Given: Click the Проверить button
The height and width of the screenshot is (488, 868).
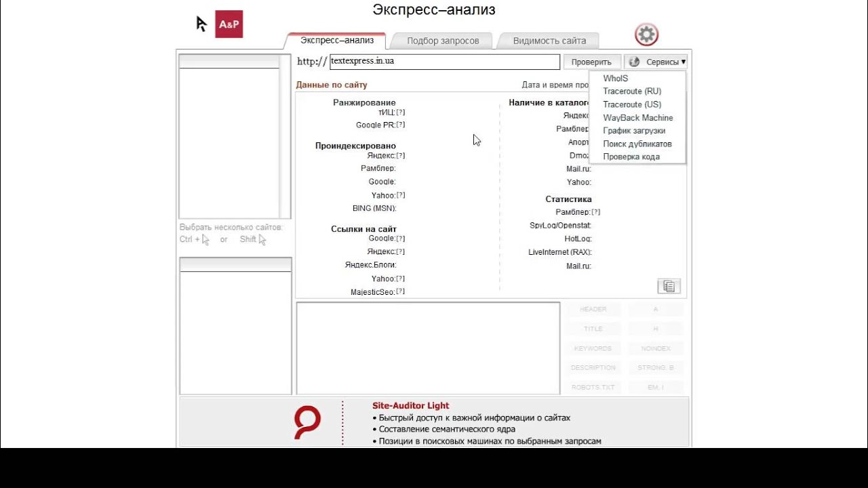Looking at the screenshot, I should click(x=591, y=62).
